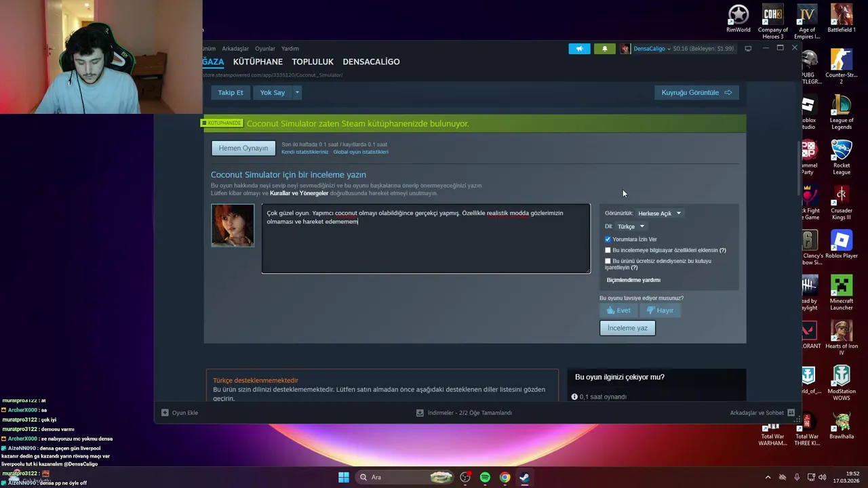Click the Yok Say button
The width and height of the screenshot is (868, 488).
[273, 92]
